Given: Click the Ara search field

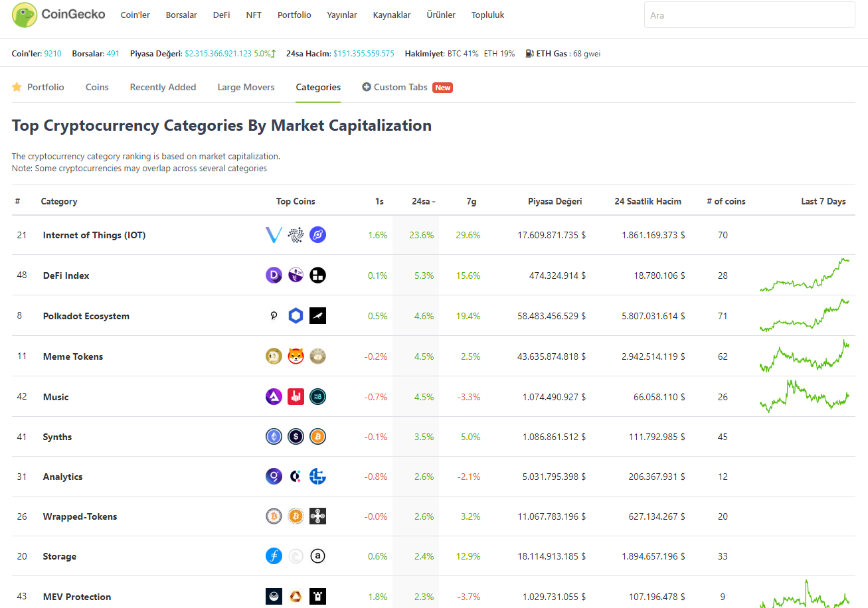Looking at the screenshot, I should point(749,15).
